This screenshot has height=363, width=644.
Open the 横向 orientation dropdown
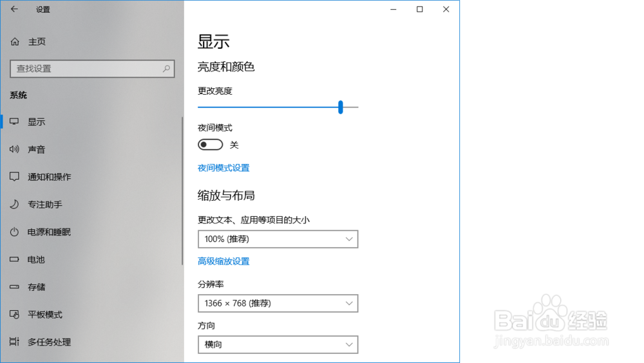click(278, 344)
